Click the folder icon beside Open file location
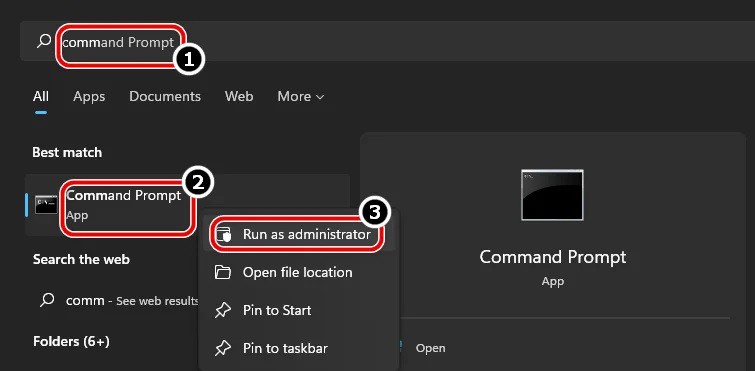 [222, 272]
